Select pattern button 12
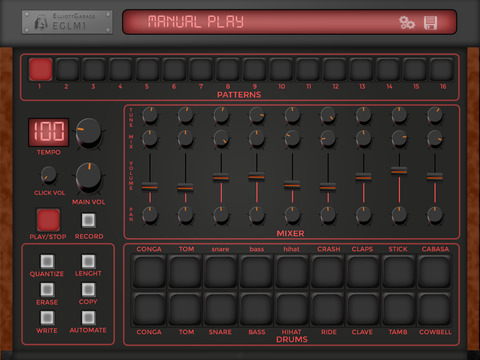 (334, 69)
